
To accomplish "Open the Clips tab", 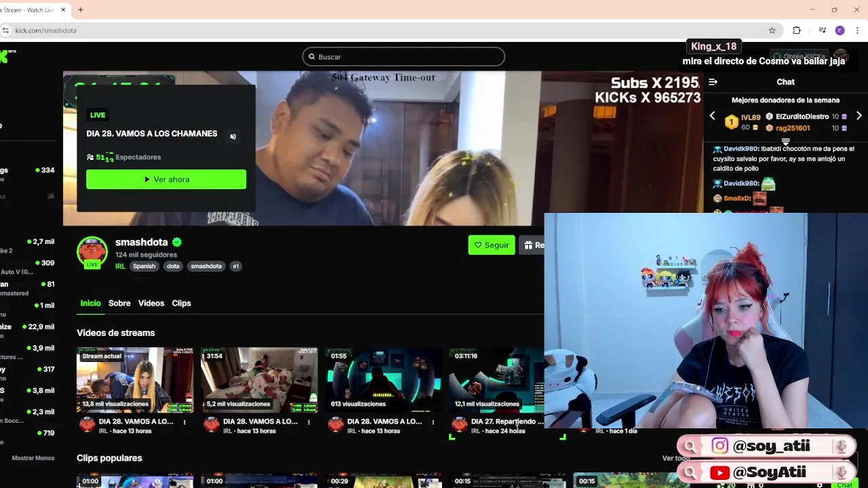I will click(x=181, y=303).
